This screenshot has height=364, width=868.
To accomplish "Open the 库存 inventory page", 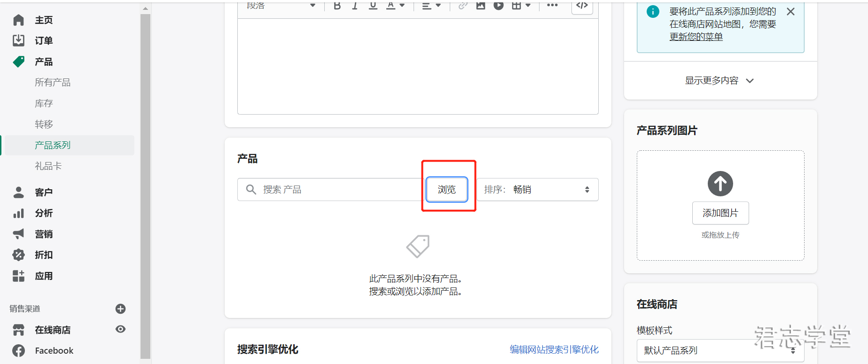I will 44,103.
